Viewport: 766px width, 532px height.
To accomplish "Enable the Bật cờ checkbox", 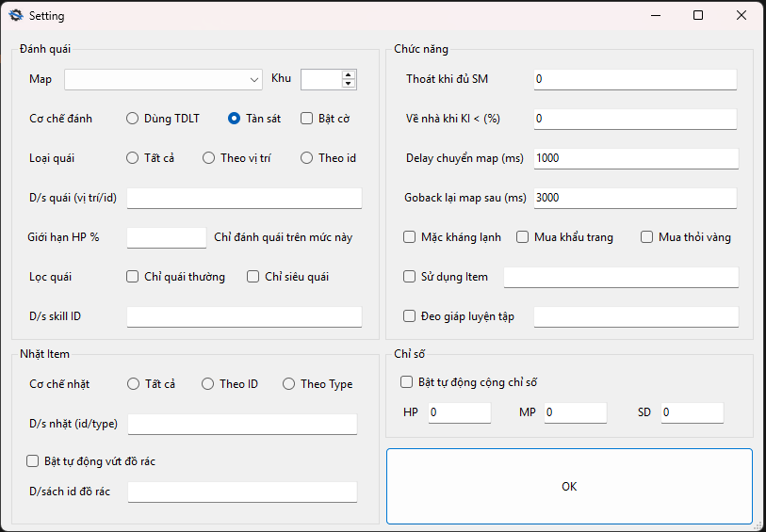I will click(x=307, y=119).
